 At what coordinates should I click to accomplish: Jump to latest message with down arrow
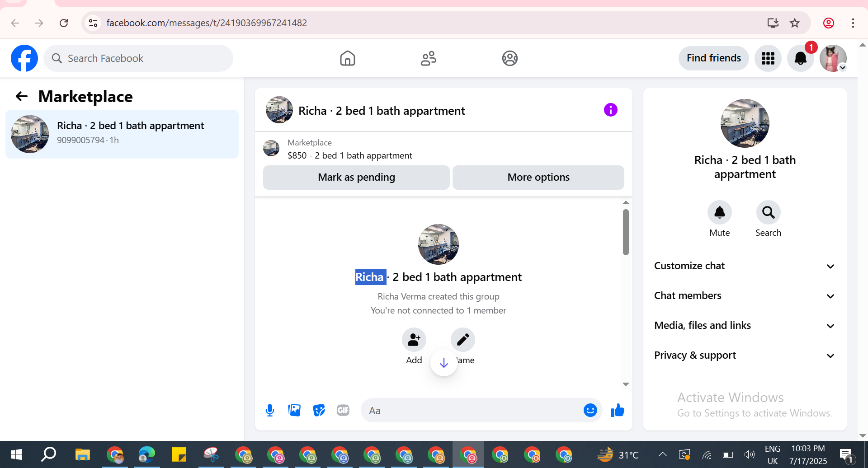click(444, 363)
